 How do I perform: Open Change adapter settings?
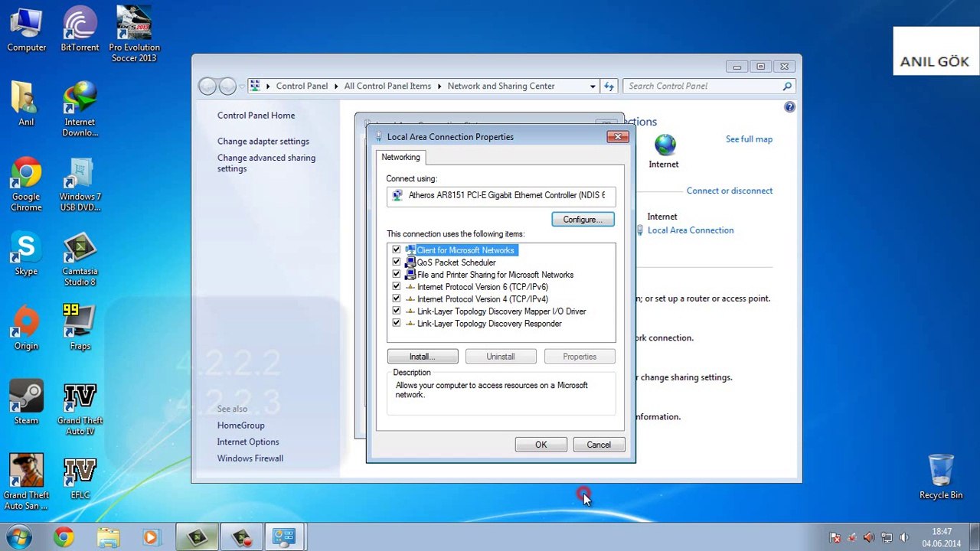pyautogui.click(x=263, y=142)
